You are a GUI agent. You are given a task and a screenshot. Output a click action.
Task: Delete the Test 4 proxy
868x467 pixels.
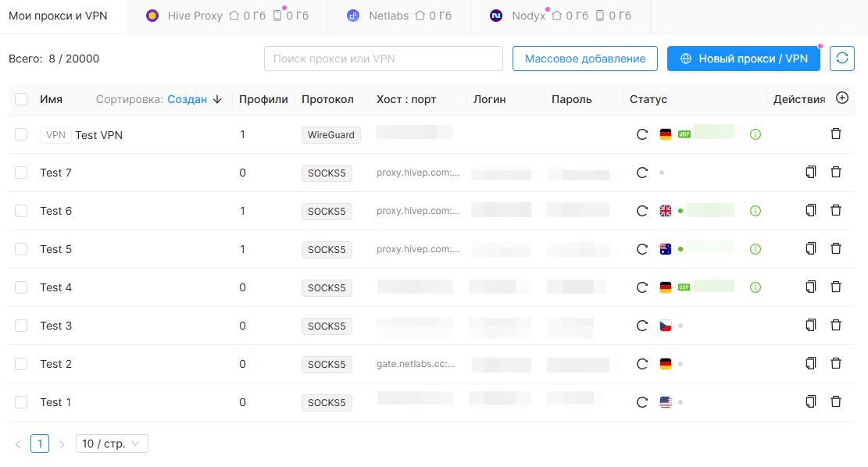(836, 287)
